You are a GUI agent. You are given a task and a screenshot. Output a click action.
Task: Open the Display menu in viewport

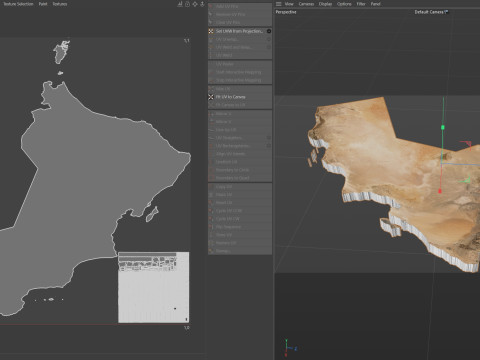coord(325,4)
